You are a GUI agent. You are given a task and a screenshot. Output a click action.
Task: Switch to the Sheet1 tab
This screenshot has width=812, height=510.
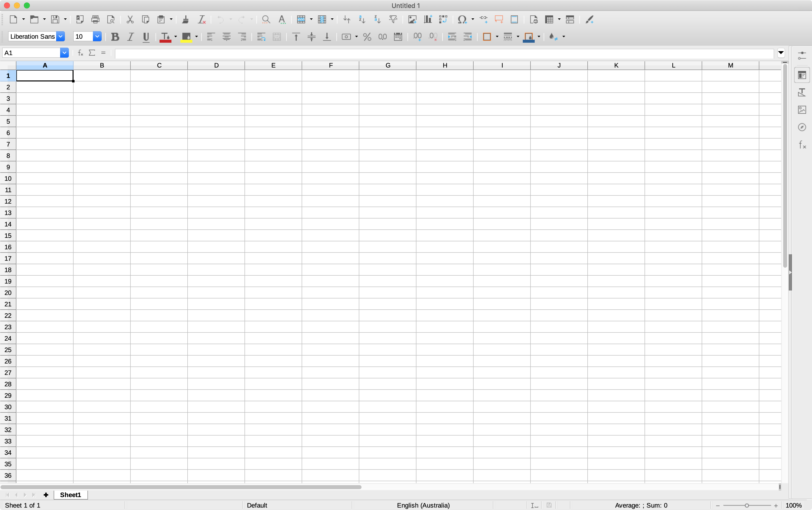[71, 495]
